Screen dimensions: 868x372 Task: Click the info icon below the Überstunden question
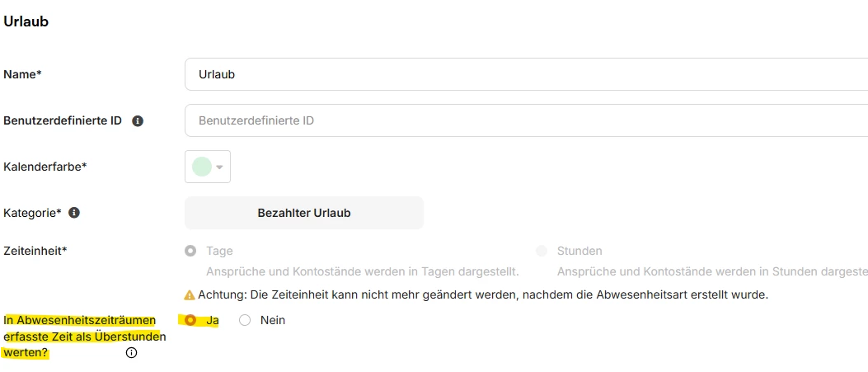(131, 353)
